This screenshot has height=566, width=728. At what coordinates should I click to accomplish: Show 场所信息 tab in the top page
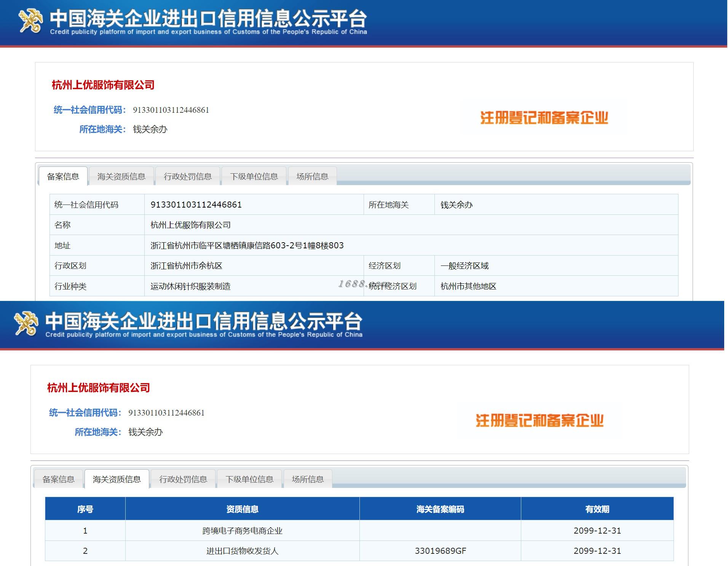[x=312, y=176]
